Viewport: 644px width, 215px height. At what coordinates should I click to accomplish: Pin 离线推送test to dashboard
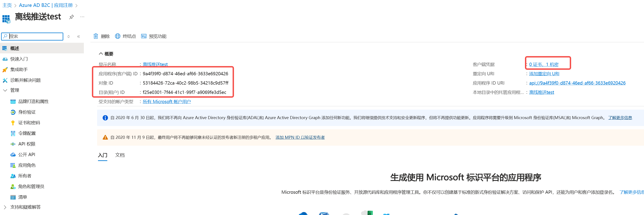[71, 17]
